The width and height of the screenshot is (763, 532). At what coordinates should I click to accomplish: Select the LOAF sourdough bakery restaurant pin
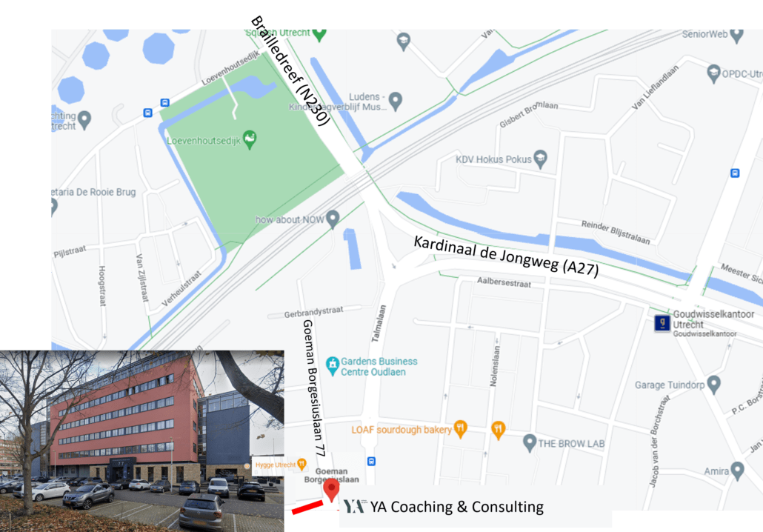(460, 429)
